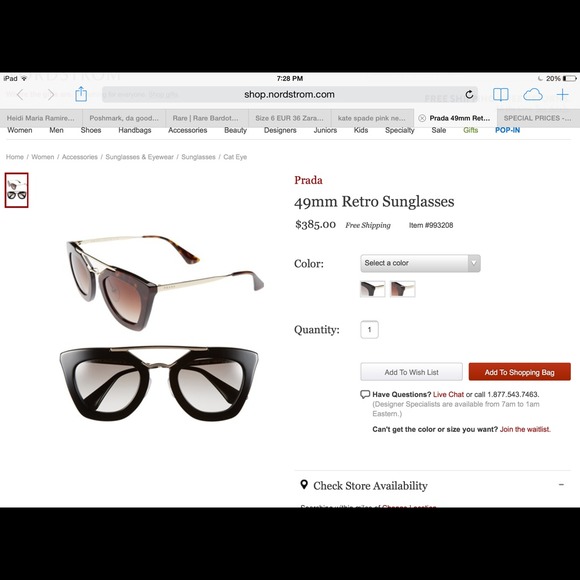580x580 pixels.
Task: Open iCloud tabs cloud icon
Action: click(533, 95)
